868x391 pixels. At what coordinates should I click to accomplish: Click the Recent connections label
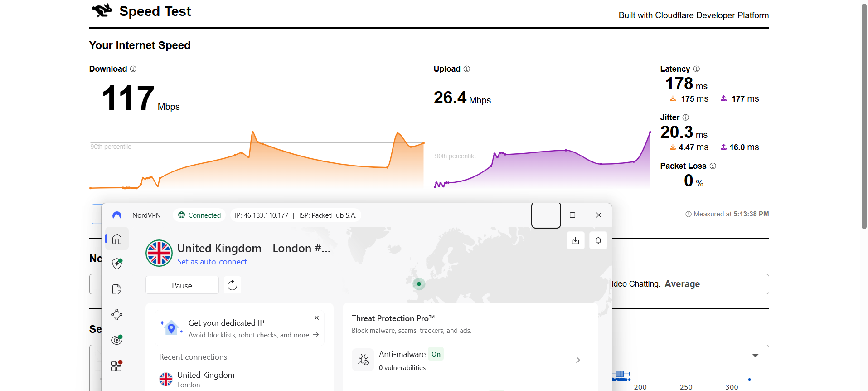(193, 357)
